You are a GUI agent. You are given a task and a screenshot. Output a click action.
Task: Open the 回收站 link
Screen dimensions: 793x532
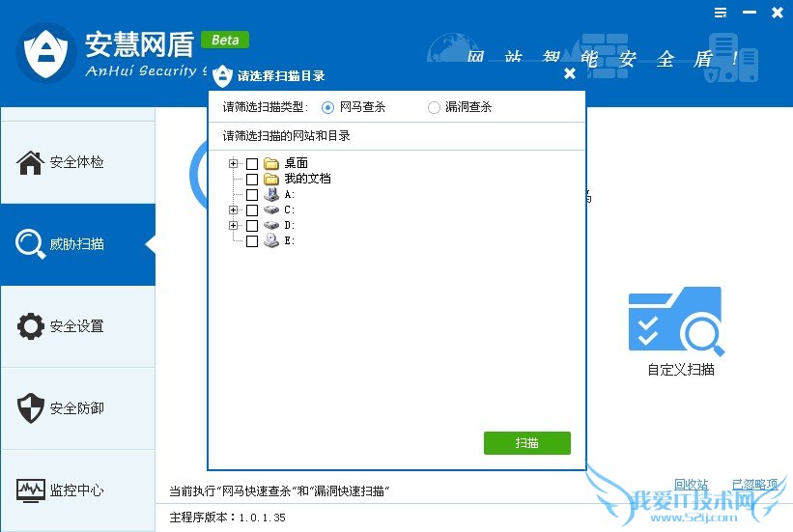692,485
